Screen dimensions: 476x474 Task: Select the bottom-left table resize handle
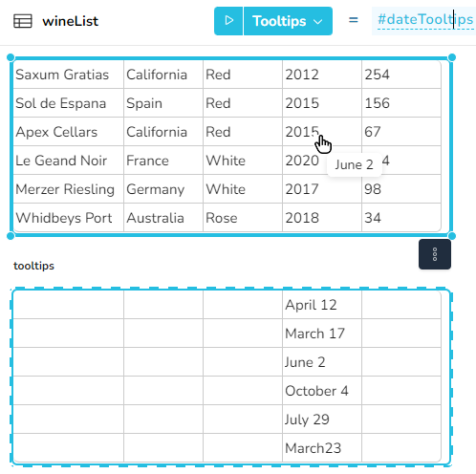(11, 236)
